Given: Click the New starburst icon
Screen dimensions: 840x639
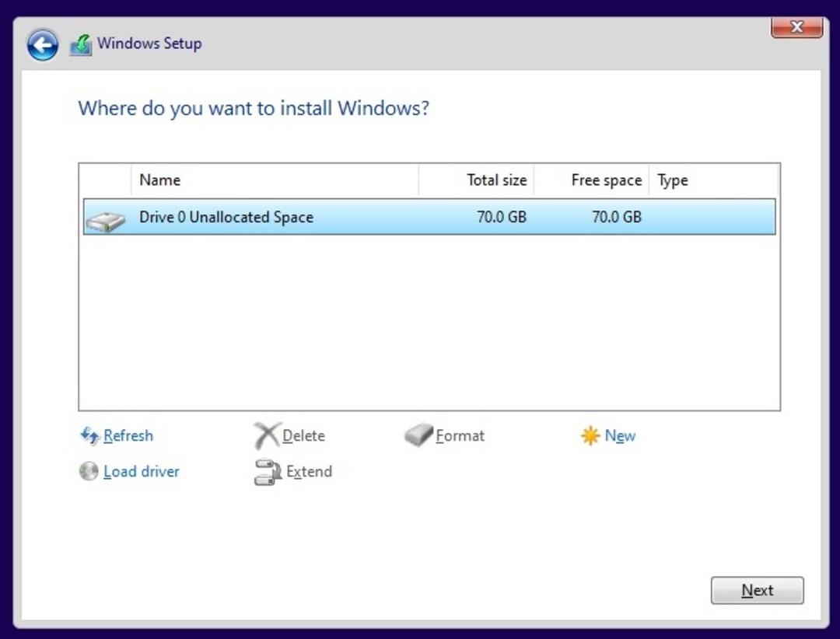Looking at the screenshot, I should [x=590, y=435].
